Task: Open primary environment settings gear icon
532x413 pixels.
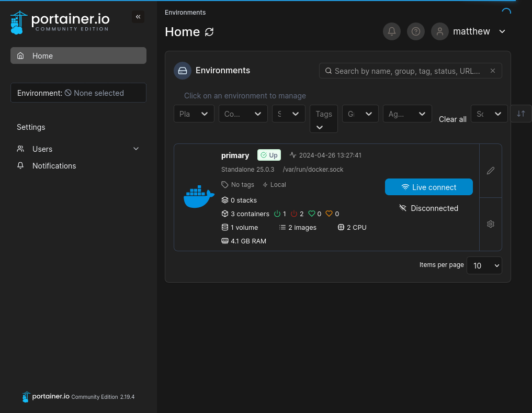Action: [x=490, y=224]
